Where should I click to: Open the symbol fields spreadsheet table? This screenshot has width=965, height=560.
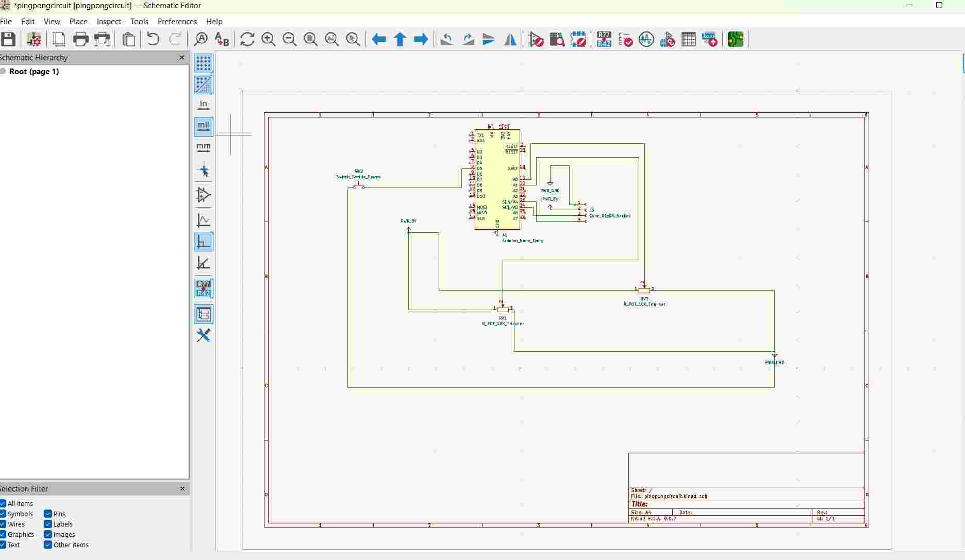(689, 39)
